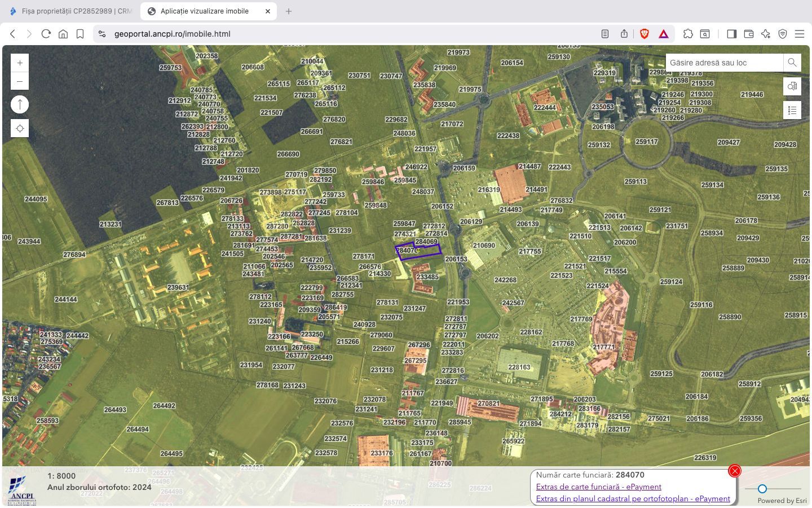
Task: Toggle the browser sidebar panel
Action: click(x=732, y=34)
